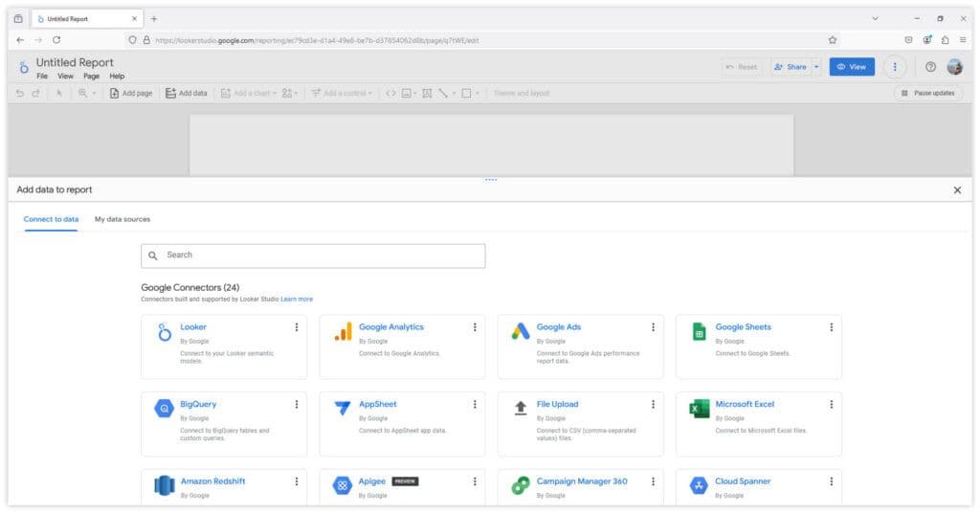Pick the Amazon Redshift connector icon
The image size is (980, 513).
coord(164,485)
